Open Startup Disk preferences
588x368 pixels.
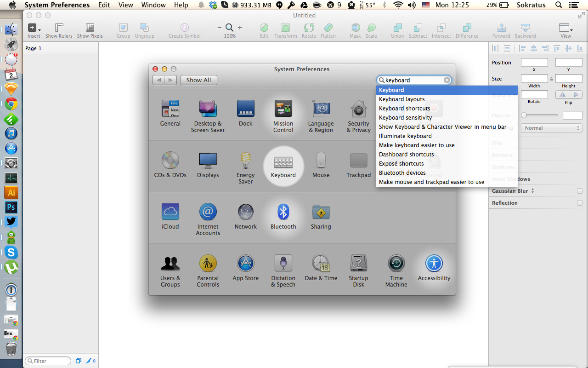(358, 271)
